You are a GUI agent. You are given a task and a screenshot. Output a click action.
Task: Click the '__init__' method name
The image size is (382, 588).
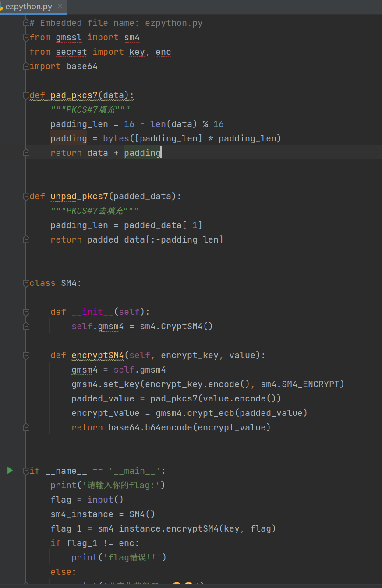coord(92,312)
